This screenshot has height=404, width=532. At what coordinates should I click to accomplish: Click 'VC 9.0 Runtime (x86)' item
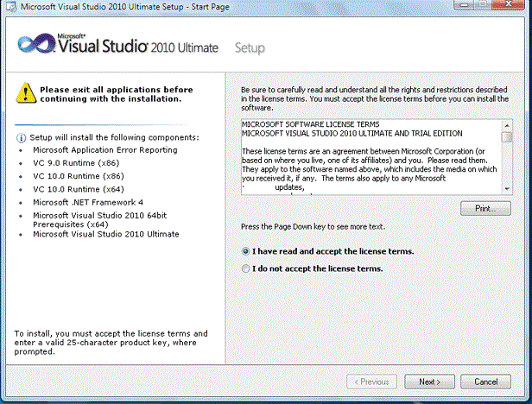pyautogui.click(x=76, y=163)
